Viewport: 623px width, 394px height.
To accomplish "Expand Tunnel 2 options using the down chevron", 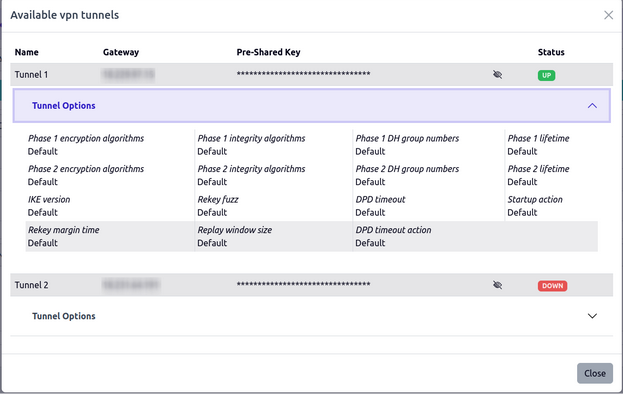I will (x=592, y=316).
